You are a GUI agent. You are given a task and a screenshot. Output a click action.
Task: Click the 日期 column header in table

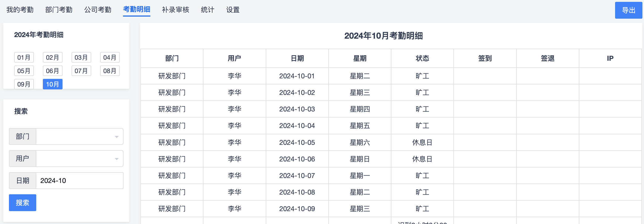[x=297, y=58]
